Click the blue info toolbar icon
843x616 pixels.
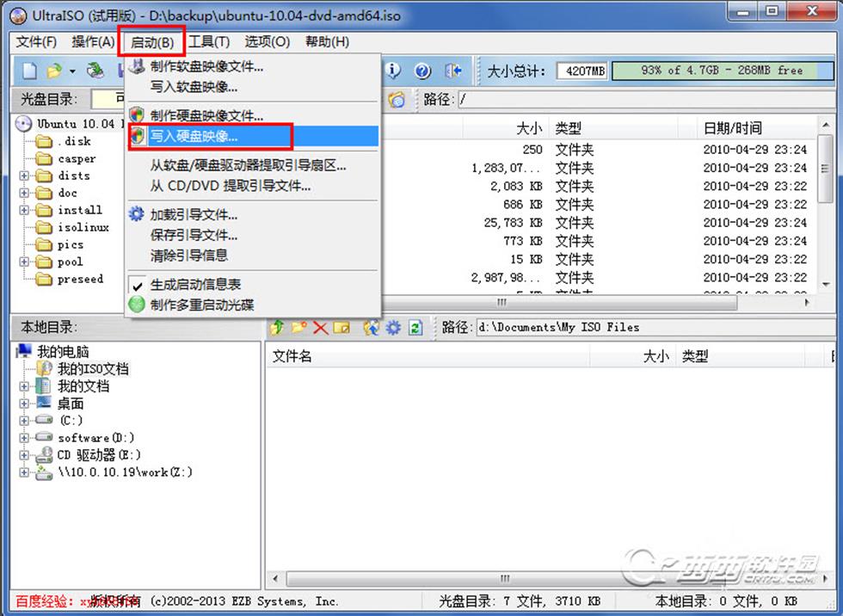point(392,71)
